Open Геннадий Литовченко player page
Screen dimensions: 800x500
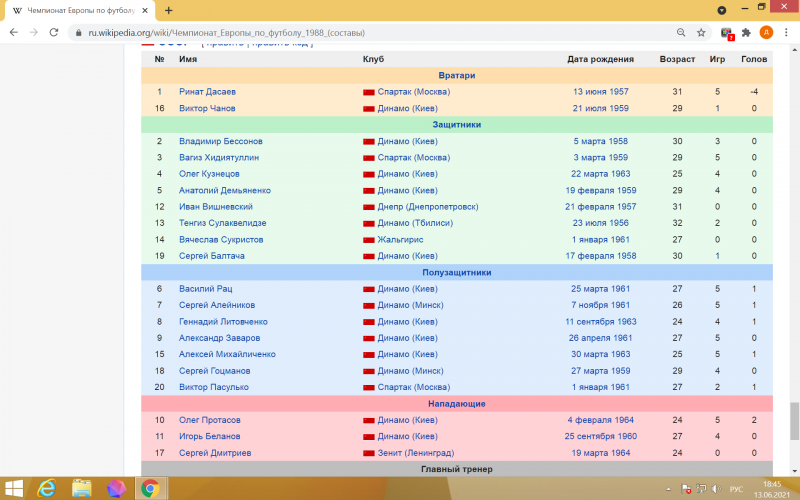(x=223, y=322)
